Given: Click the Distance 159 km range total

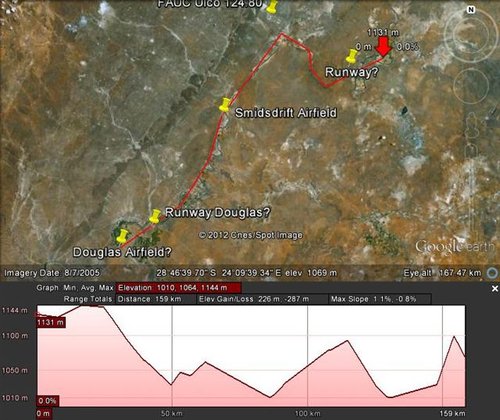Looking at the screenshot, I should pyautogui.click(x=156, y=299).
